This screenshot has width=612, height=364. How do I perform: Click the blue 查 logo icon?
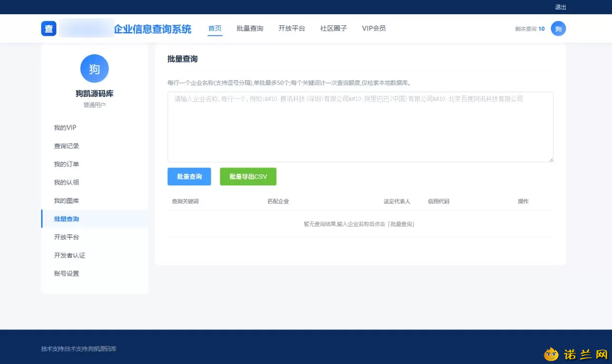(x=49, y=28)
